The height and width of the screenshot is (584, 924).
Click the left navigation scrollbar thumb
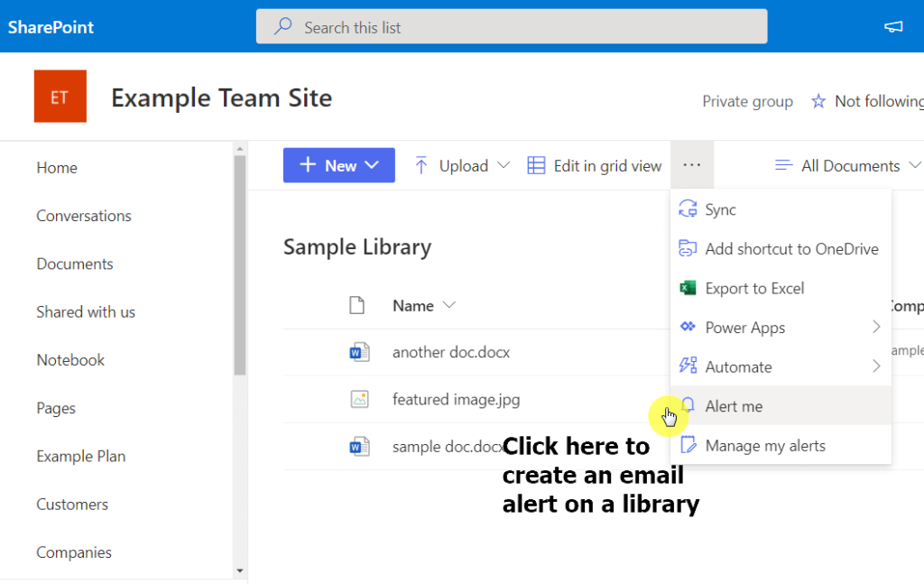[x=240, y=265]
